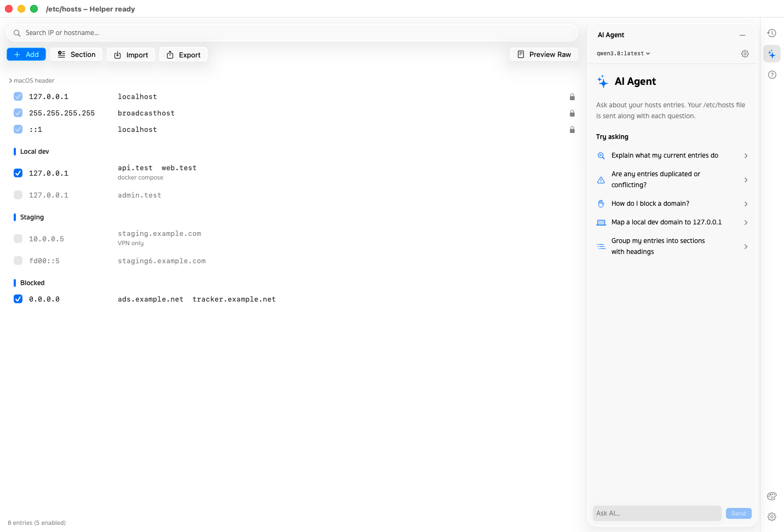Select the Local dev section heading

[34, 152]
